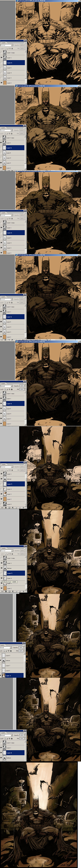81x868 pixels.
Task: Create new group folder icon in tooltip panel
Action: click(x=16, y=591)
